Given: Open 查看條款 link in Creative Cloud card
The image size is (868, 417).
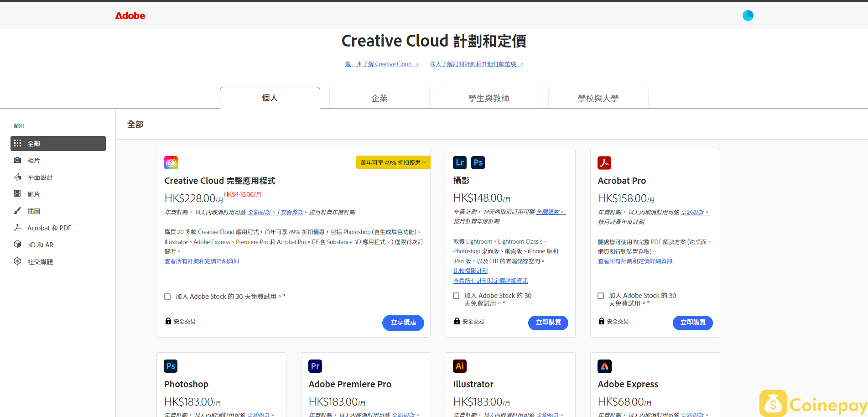Looking at the screenshot, I should [292, 213].
